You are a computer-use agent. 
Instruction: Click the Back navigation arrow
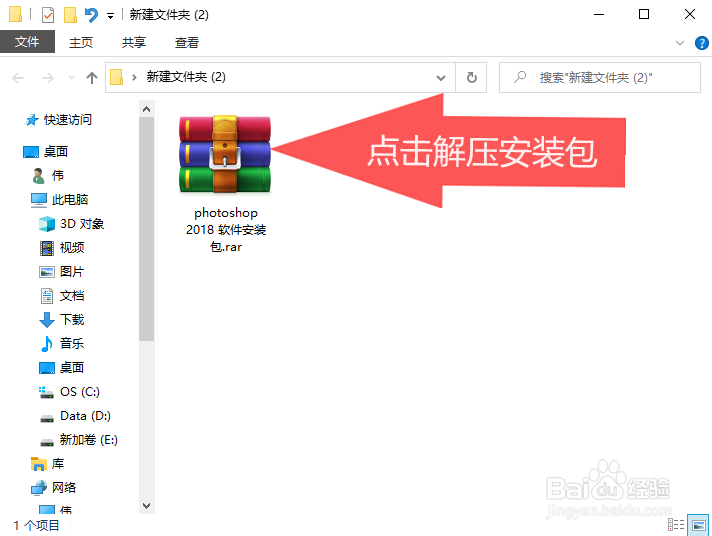(x=18, y=78)
